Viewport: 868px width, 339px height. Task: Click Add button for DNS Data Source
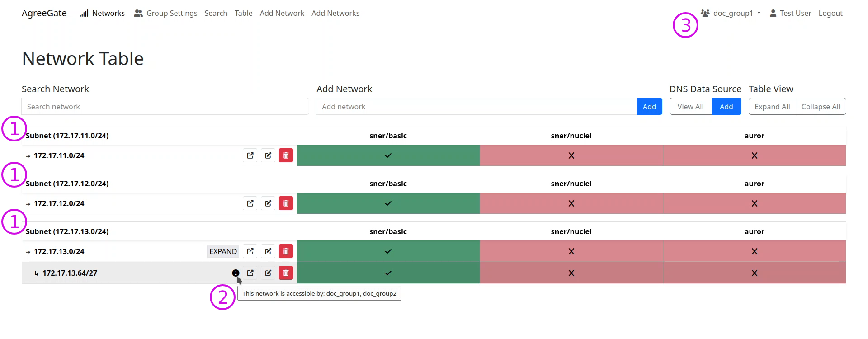coord(726,107)
